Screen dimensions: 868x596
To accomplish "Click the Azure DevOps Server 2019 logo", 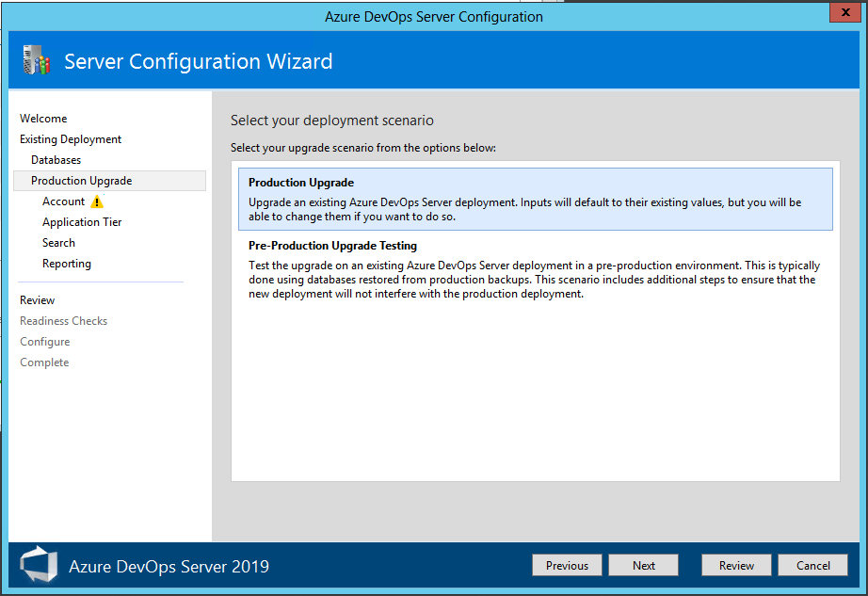I will 38,565.
